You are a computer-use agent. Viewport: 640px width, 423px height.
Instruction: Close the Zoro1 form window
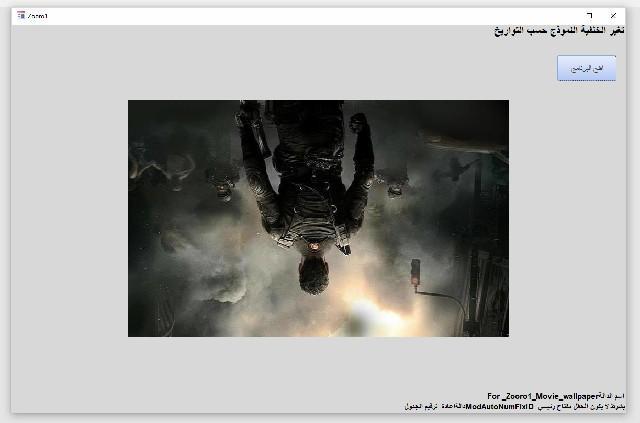[x=613, y=16]
